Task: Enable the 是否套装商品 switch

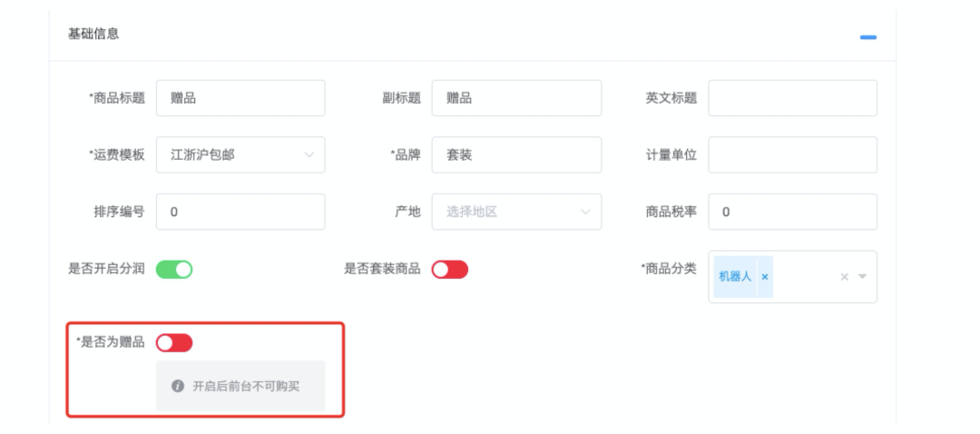Action: click(450, 270)
